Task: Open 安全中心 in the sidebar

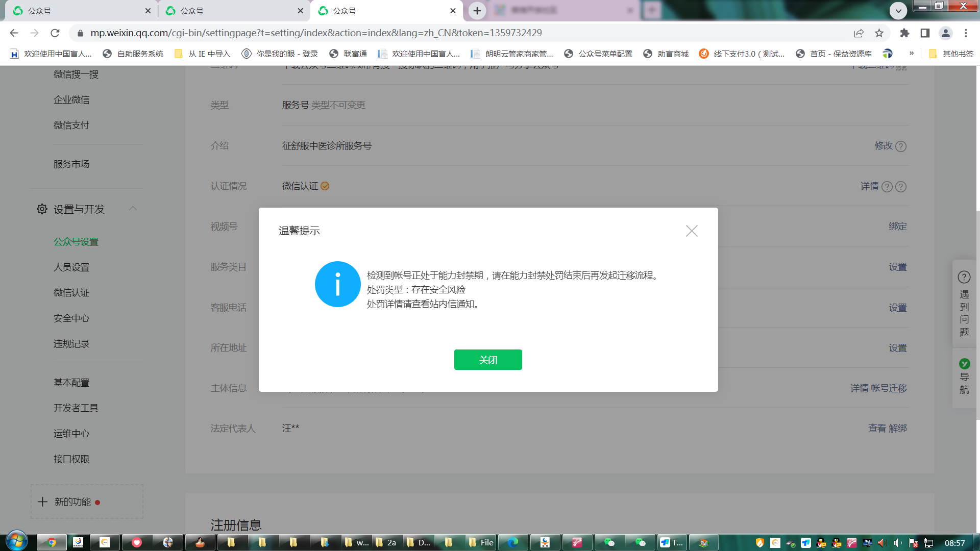Action: click(71, 318)
